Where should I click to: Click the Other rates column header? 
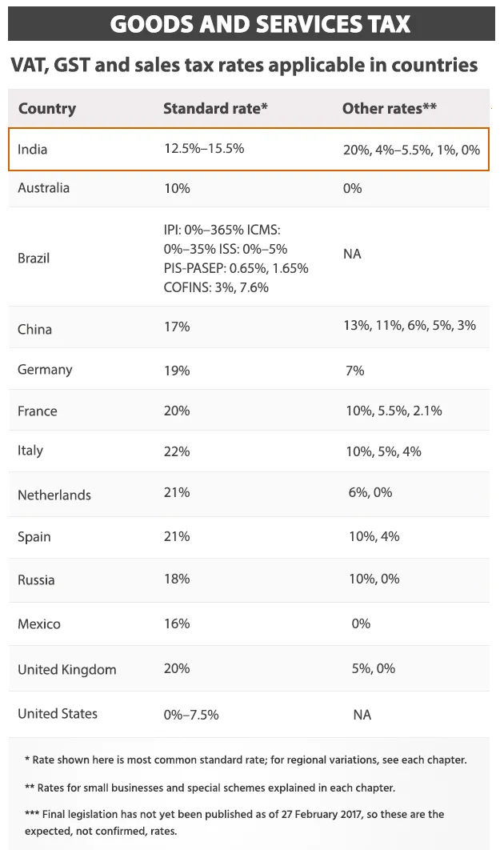pos(389,108)
